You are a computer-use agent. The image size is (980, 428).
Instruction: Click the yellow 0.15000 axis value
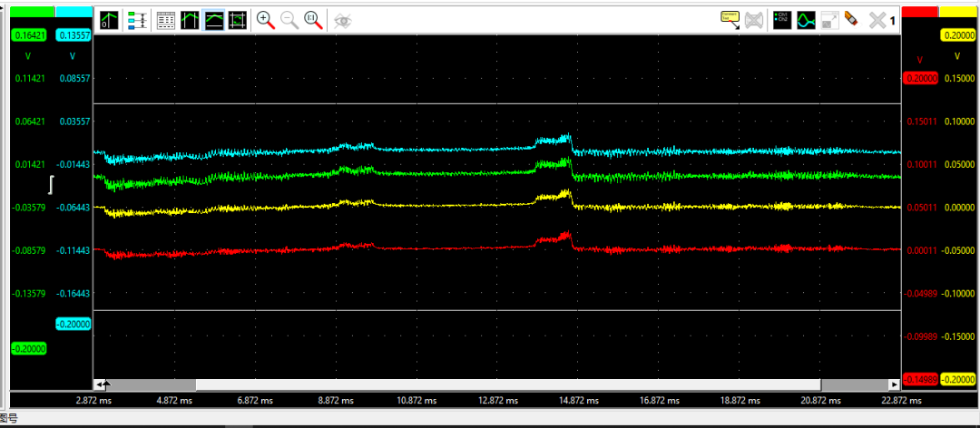pos(959,78)
